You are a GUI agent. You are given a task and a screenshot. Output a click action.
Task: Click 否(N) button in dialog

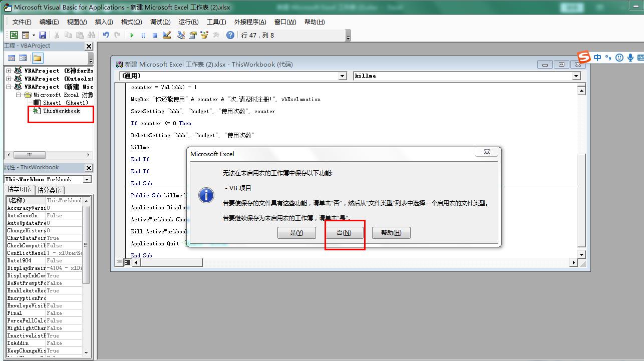344,233
